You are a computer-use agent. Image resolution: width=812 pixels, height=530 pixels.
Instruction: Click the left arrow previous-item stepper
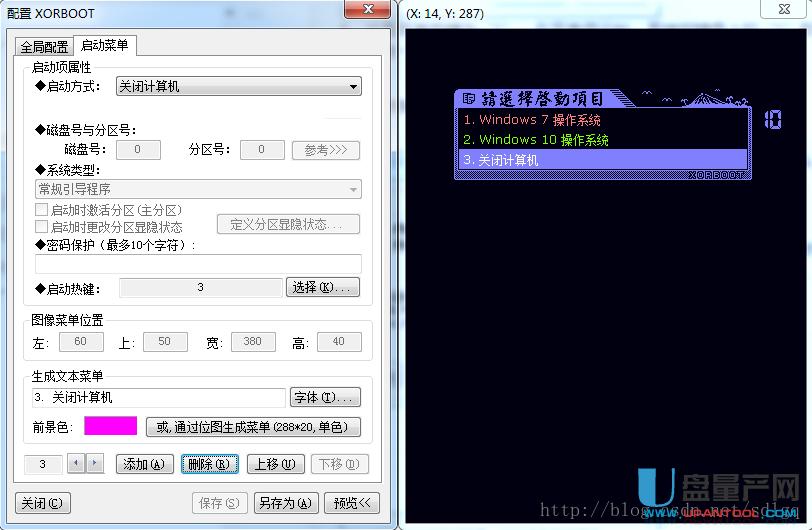pos(76,463)
